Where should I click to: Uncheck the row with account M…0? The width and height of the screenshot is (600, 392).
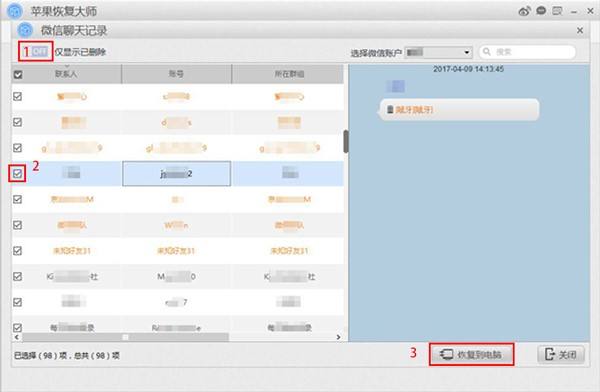(x=18, y=276)
